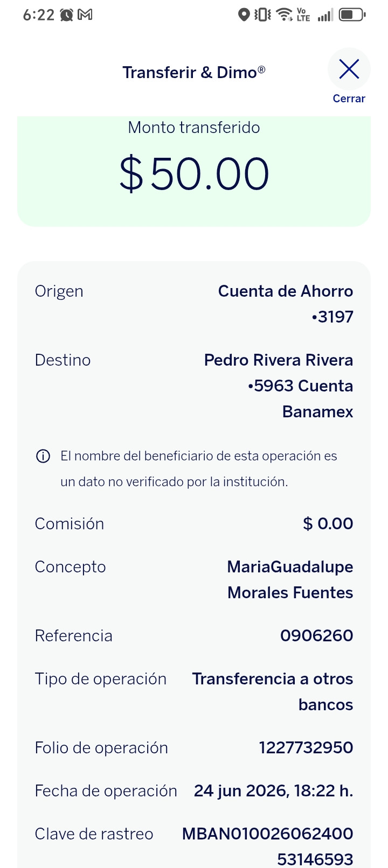Select the Cuenta de Ahorro •3197 origin value

click(286, 304)
